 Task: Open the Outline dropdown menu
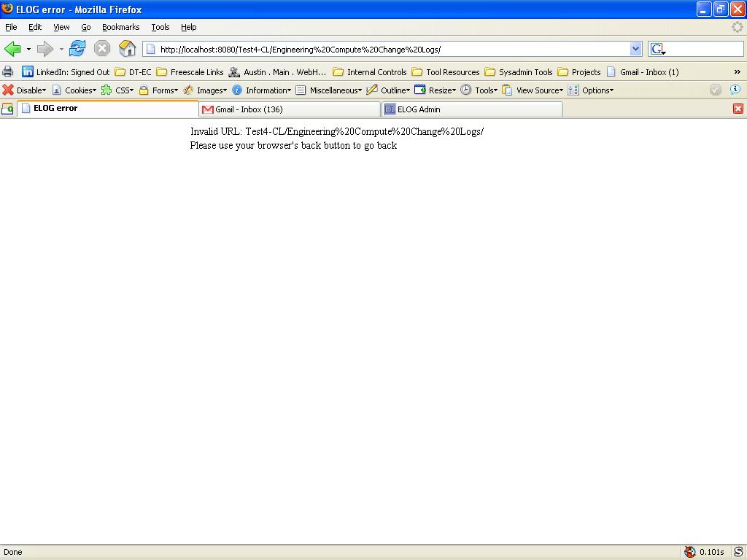pos(388,90)
